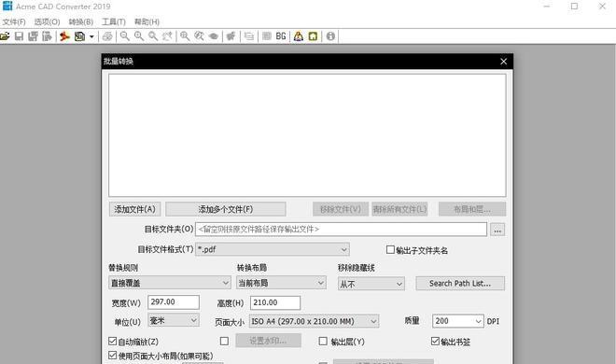Open the 帮助(H) menu
This screenshot has height=364, width=616.
[147, 22]
